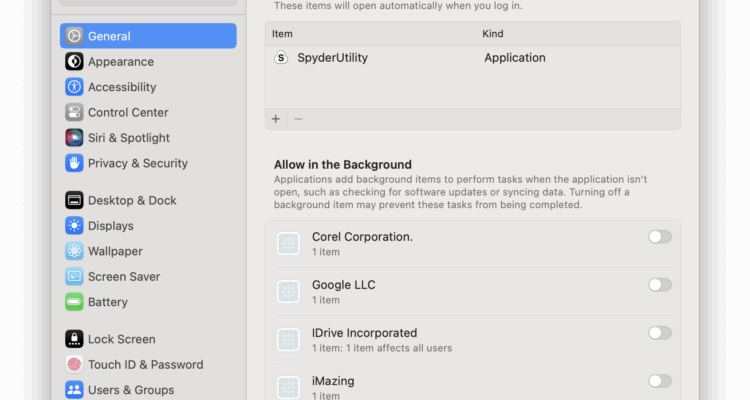Turn on iMazing background toggle
This screenshot has width=750, height=400.
660,381
